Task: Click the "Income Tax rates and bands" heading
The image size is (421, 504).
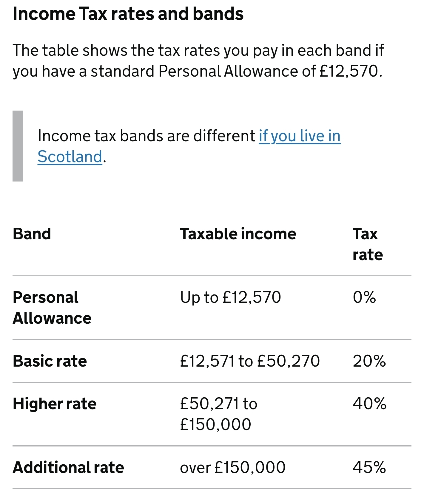Action: [x=128, y=14]
